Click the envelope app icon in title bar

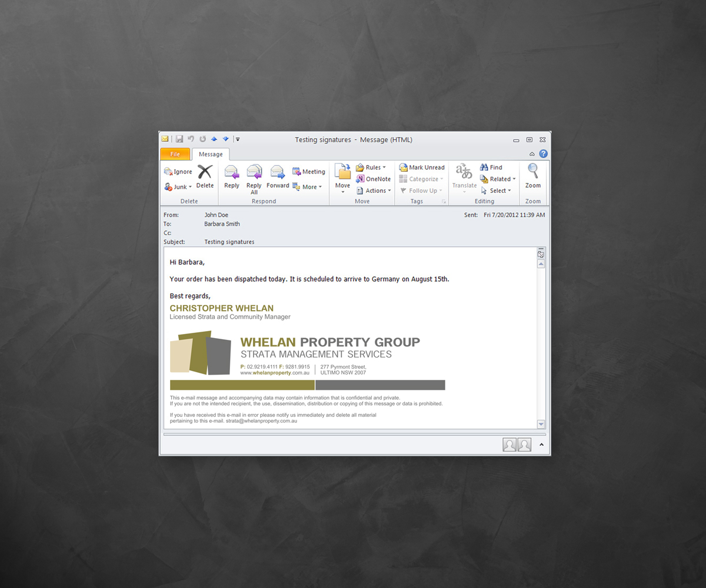pyautogui.click(x=165, y=139)
